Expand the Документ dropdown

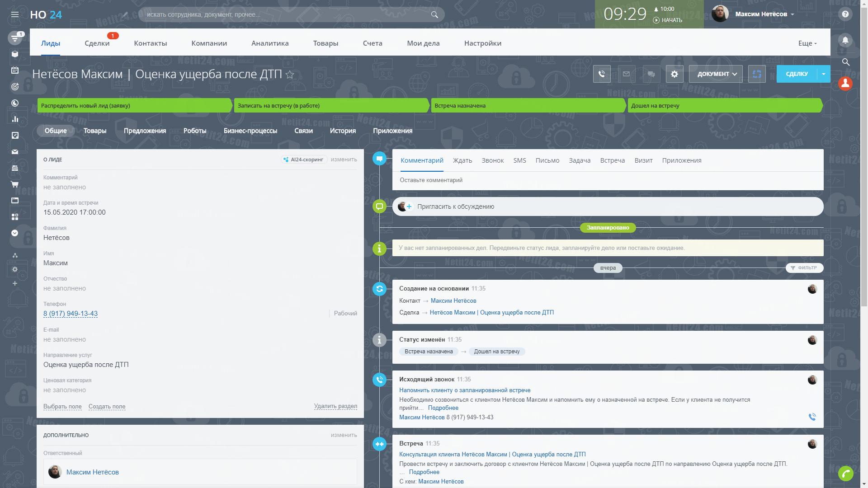tap(716, 74)
